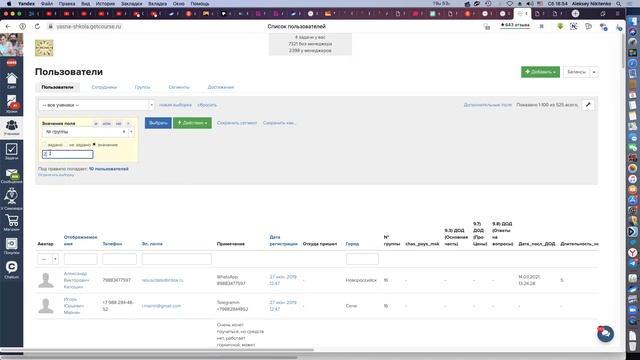Image resolution: width=640 pixels, height=360 pixels.
Task: Click the blue Выбрать button
Action: pos(158,123)
